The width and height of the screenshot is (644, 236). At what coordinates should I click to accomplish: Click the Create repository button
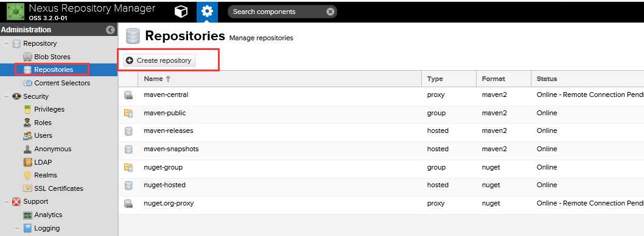(x=159, y=60)
